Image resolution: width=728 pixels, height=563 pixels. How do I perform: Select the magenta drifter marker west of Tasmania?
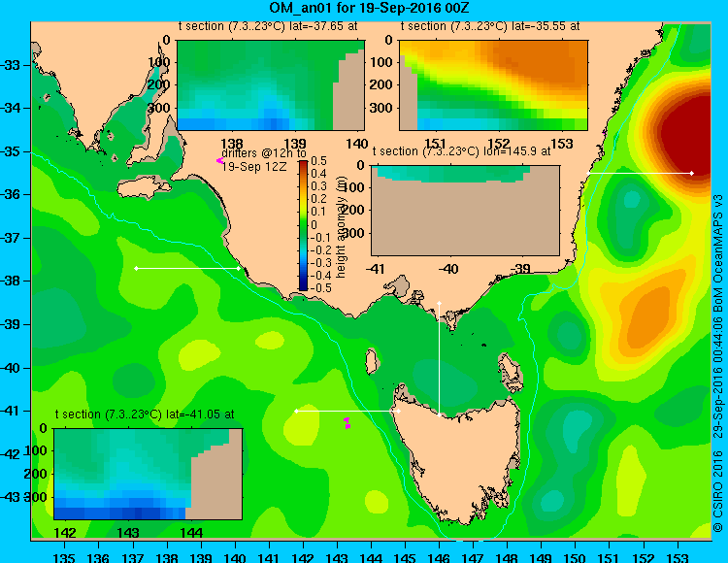click(x=347, y=423)
